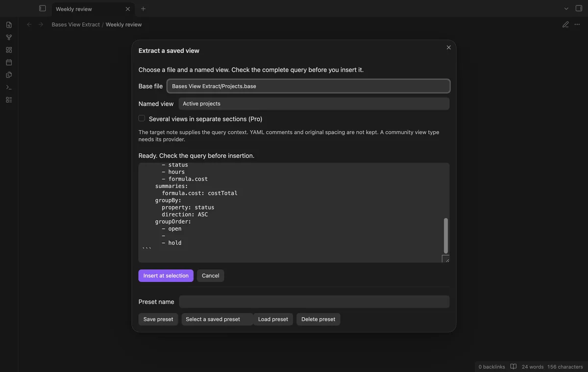Open the more options three-dot menu

point(577,24)
